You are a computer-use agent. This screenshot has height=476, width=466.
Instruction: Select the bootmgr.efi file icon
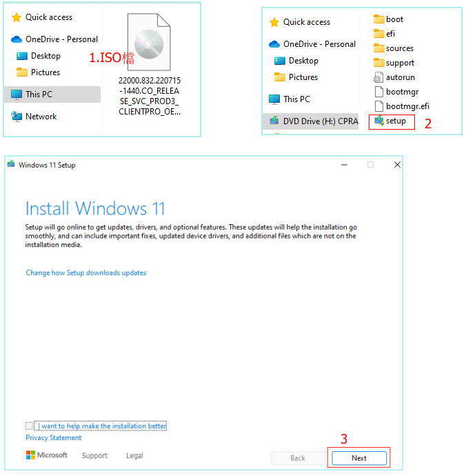click(379, 106)
